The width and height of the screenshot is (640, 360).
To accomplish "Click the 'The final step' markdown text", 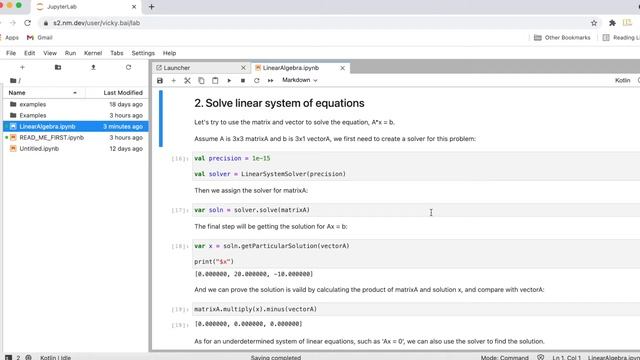I will [x=271, y=227].
